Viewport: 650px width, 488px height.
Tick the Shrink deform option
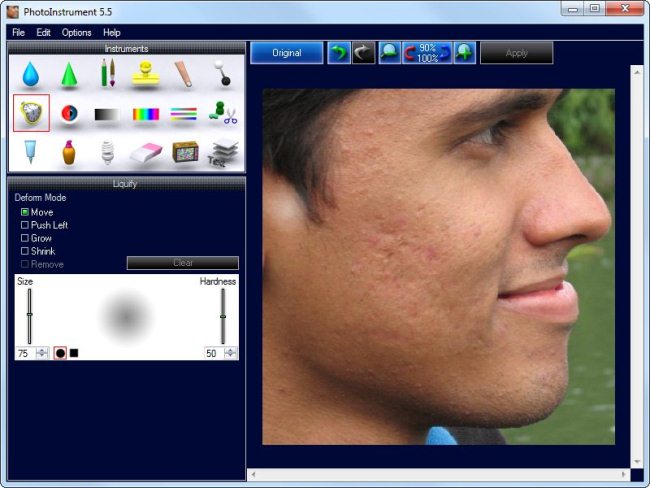tap(25, 251)
